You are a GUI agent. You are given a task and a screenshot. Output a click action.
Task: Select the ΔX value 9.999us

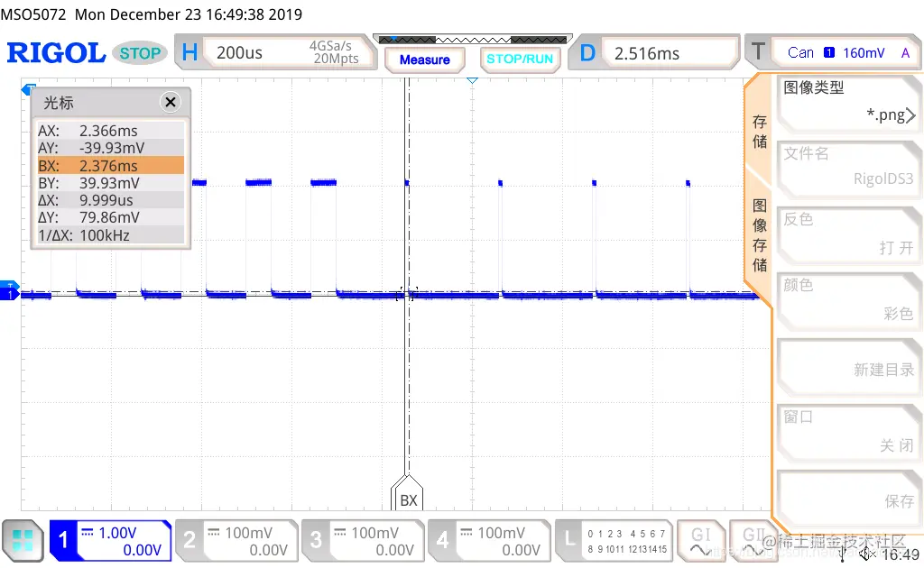106,200
